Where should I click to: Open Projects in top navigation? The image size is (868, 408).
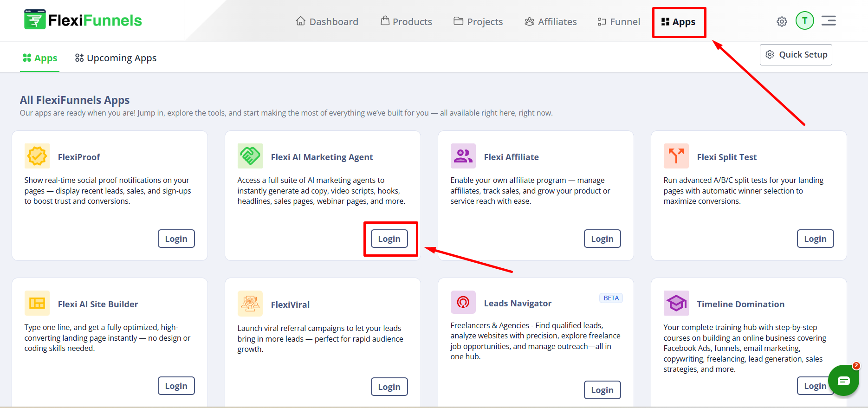478,21
